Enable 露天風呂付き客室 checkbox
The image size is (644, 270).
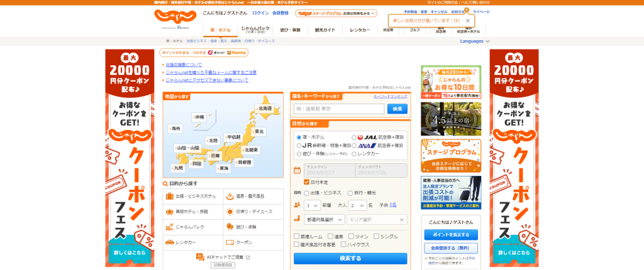297,244
